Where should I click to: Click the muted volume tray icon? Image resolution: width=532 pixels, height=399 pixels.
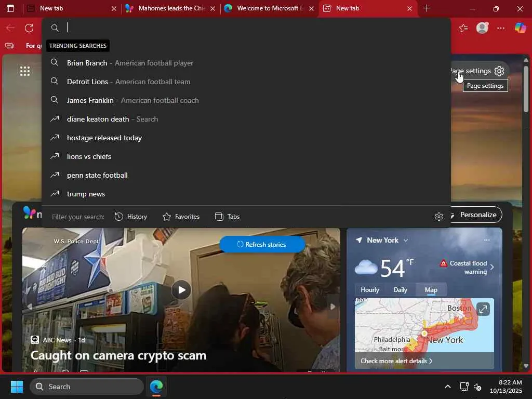[478, 387]
